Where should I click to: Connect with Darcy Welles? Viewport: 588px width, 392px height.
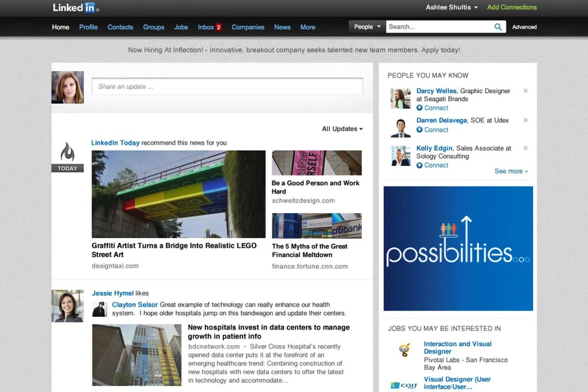432,108
